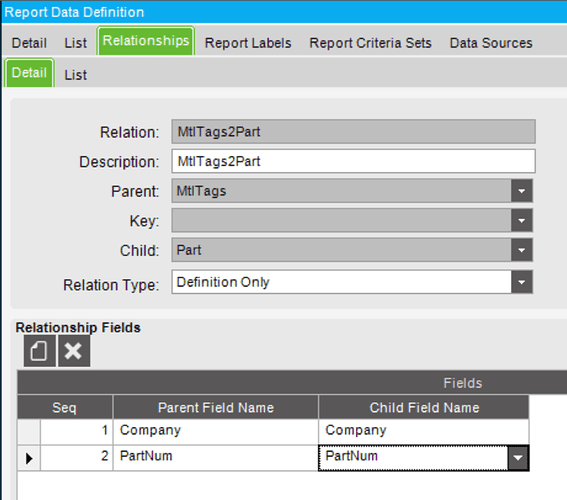Image resolution: width=567 pixels, height=500 pixels.
Task: Open the Parent MtlTags dropdown
Action: pos(521,191)
